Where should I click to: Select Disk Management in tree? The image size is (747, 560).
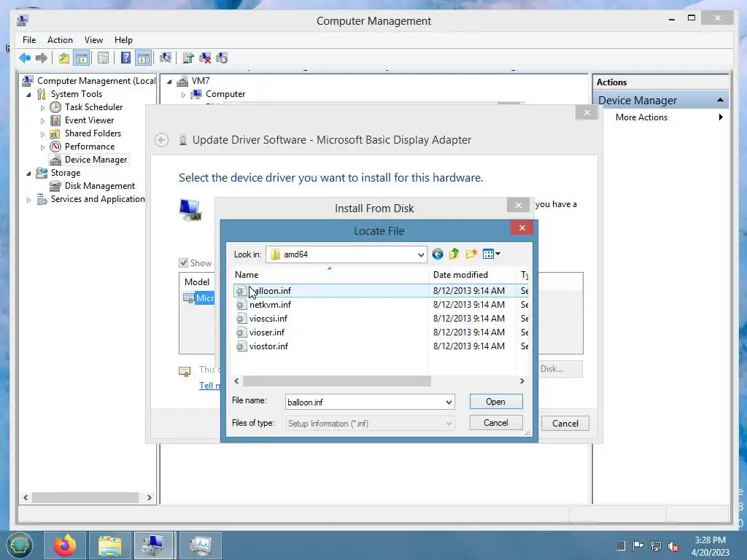pyautogui.click(x=99, y=186)
